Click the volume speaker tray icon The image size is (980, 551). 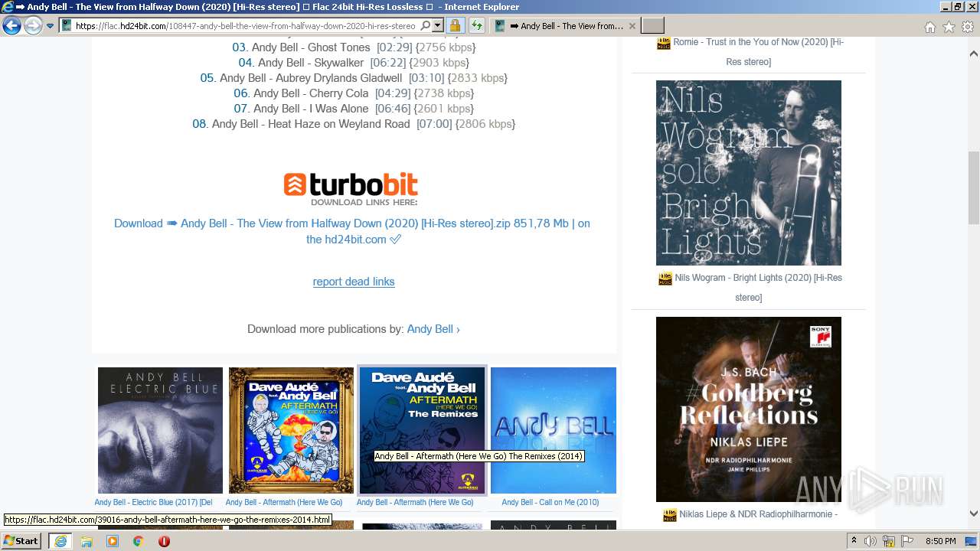coord(871,541)
